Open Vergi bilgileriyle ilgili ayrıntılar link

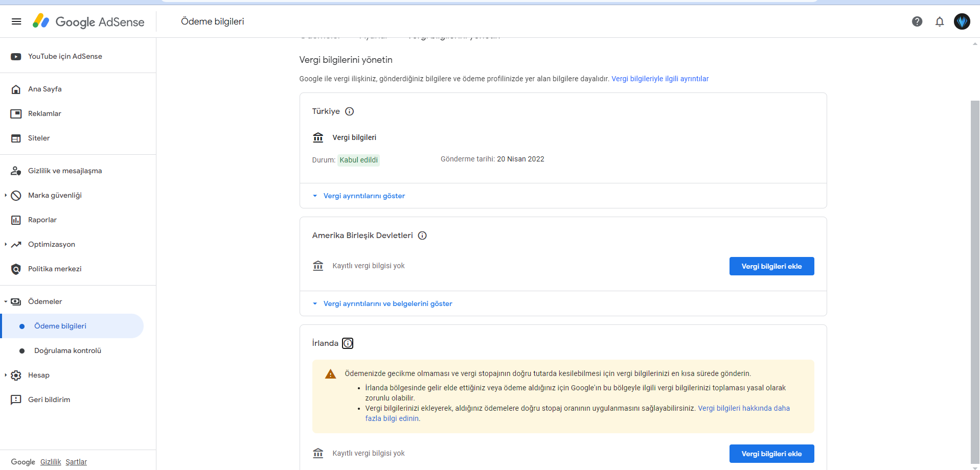click(x=660, y=79)
